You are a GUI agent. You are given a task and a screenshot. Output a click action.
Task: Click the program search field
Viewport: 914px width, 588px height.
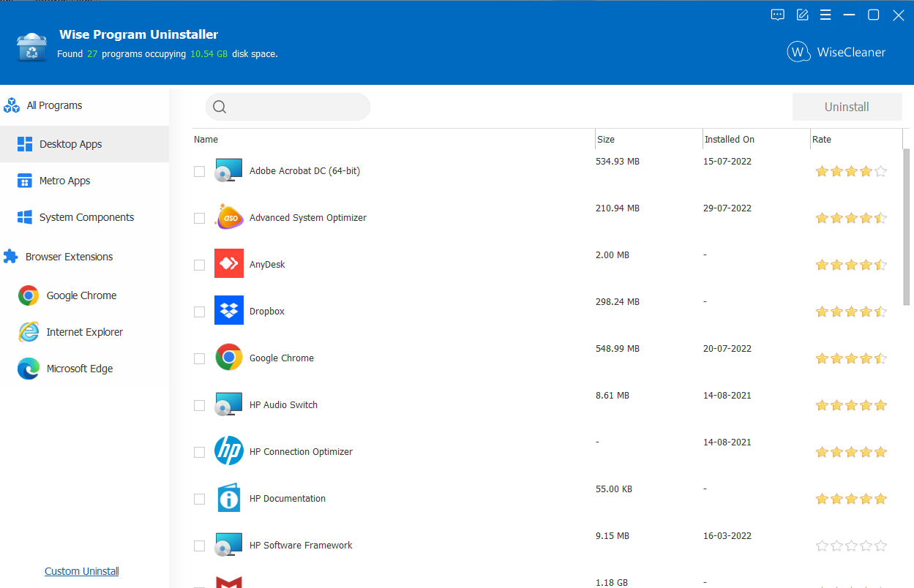288,107
